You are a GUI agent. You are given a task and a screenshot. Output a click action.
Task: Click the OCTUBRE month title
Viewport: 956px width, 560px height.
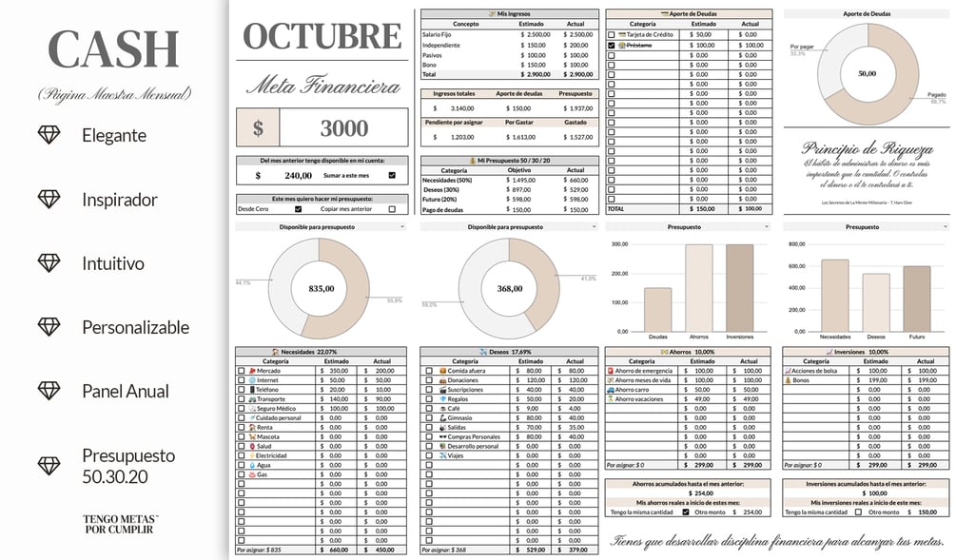(322, 36)
